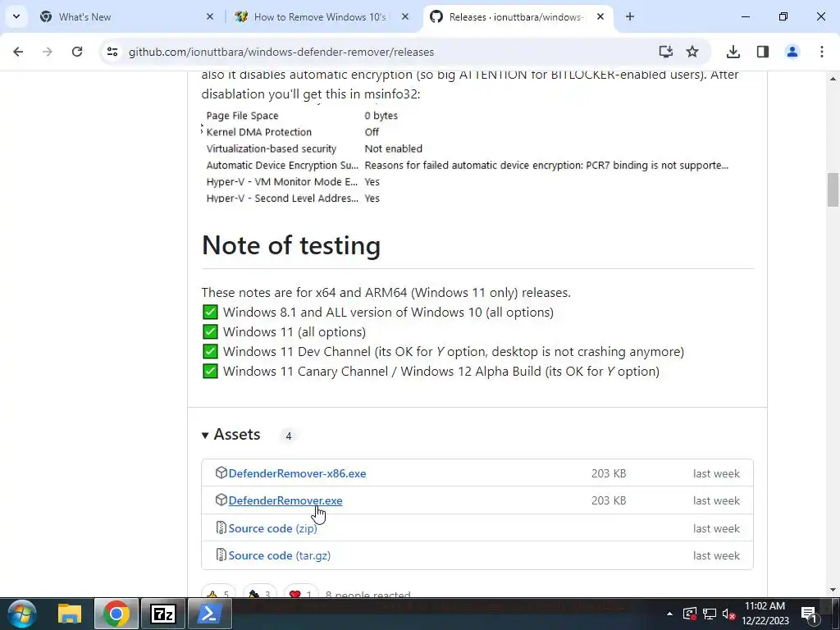
Task: Click Chrome icon in the taskbar
Action: point(116,614)
